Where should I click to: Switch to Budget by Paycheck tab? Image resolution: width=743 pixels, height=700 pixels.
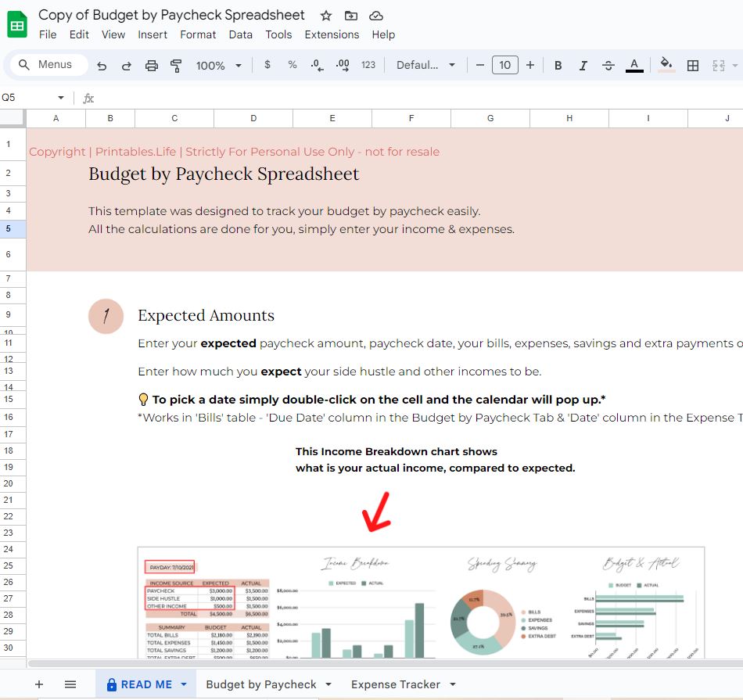[261, 684]
